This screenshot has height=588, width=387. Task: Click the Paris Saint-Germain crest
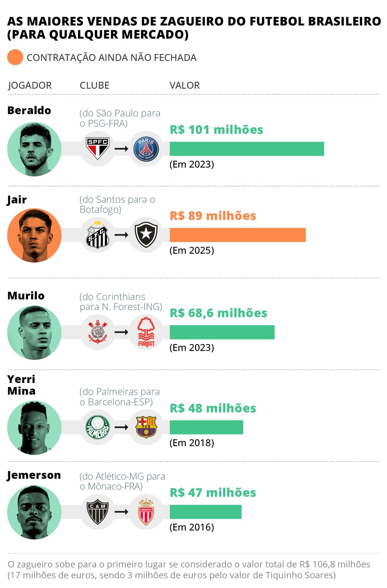146,149
